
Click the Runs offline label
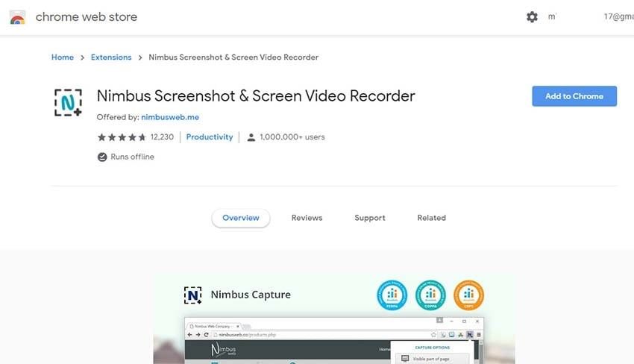(x=132, y=157)
